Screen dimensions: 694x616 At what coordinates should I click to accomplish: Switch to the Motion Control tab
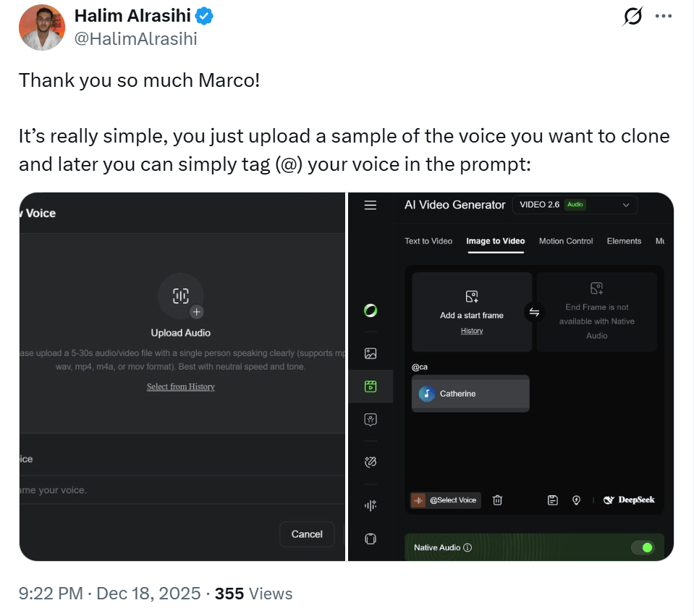566,241
